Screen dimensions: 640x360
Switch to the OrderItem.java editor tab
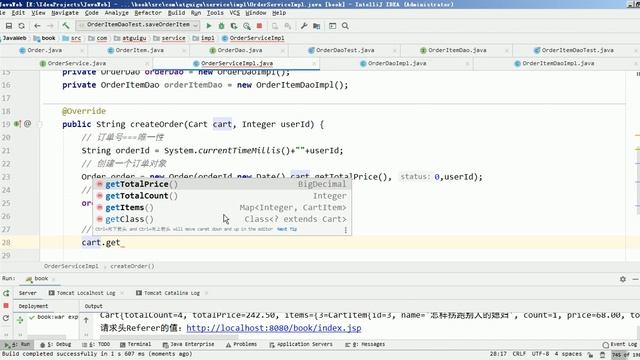click(140, 50)
